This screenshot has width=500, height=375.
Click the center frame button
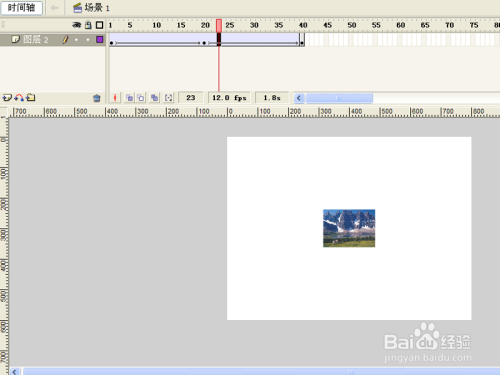pyautogui.click(x=115, y=98)
